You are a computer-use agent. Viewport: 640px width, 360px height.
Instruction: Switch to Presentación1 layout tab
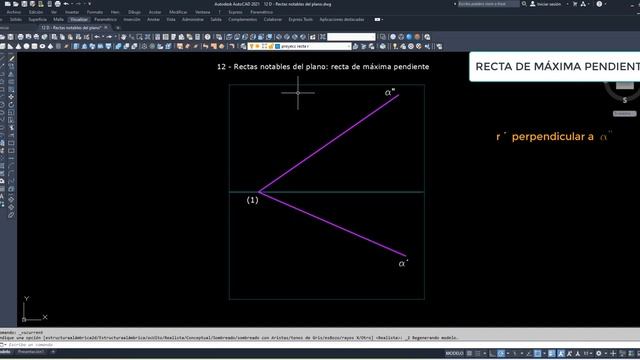pos(31,352)
